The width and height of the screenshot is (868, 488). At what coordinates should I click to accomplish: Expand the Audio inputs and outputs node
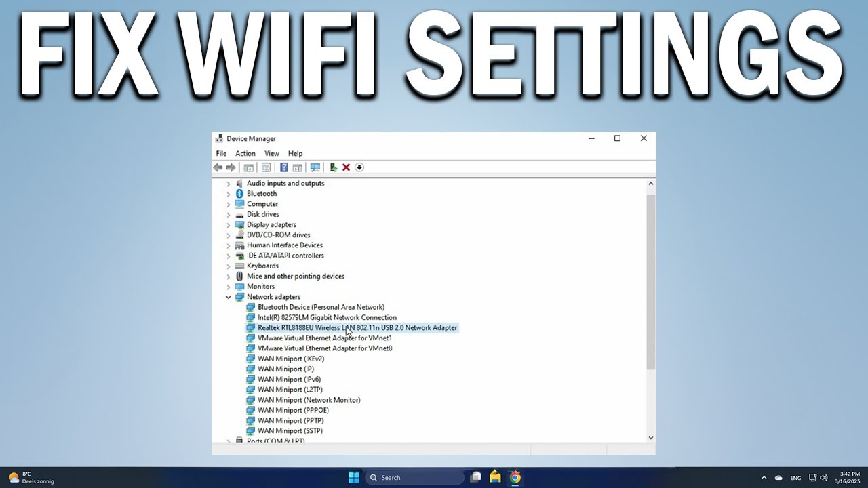coord(229,184)
